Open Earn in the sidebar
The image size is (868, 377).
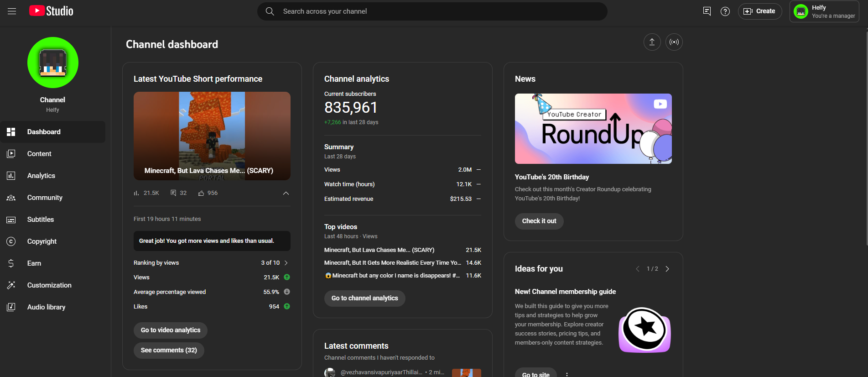(x=53, y=263)
